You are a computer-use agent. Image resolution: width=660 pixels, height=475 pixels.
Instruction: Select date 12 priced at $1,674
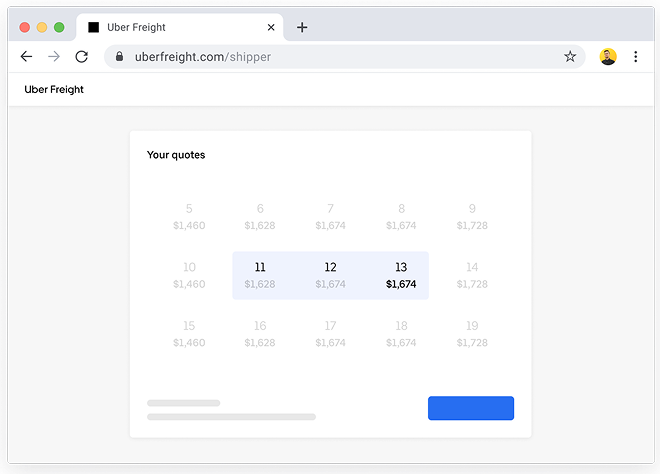pos(330,275)
